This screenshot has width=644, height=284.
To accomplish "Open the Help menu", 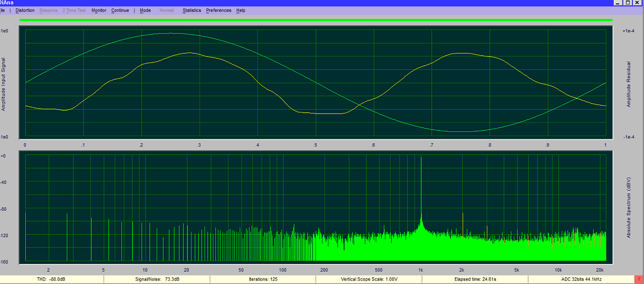I will (241, 10).
